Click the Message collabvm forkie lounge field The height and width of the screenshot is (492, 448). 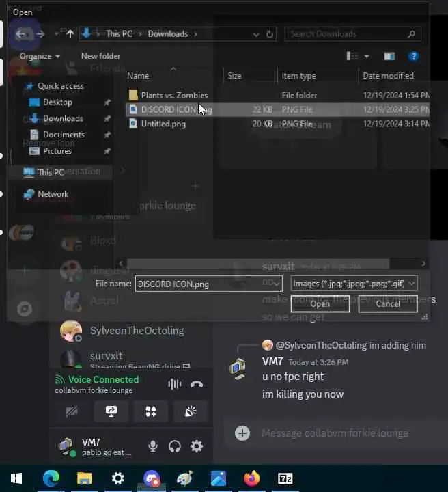335,433
